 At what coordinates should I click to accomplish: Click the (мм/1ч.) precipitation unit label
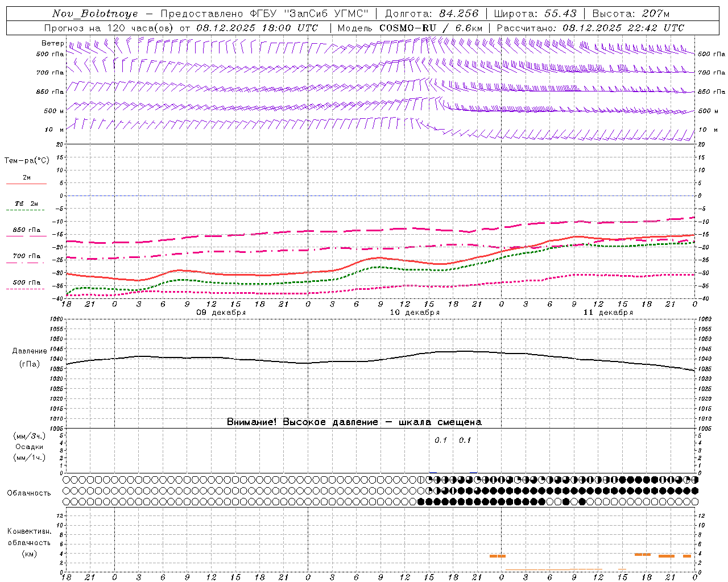coord(30,458)
